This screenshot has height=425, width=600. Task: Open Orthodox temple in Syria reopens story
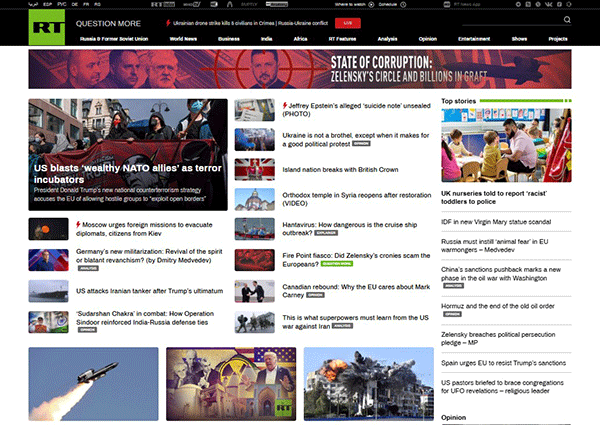click(357, 199)
